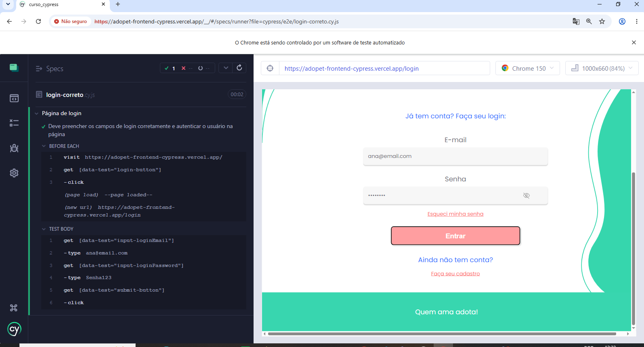Open the Debug bug icon in sidebar
This screenshot has width=644, height=347.
click(x=14, y=148)
